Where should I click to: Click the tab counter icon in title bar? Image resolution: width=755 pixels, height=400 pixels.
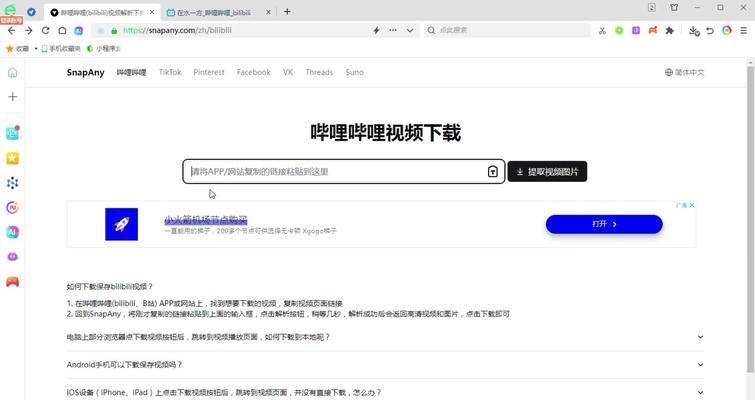[x=651, y=7]
